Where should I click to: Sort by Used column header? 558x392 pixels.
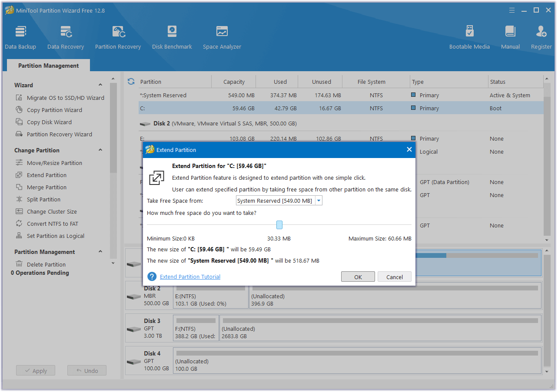click(x=277, y=82)
